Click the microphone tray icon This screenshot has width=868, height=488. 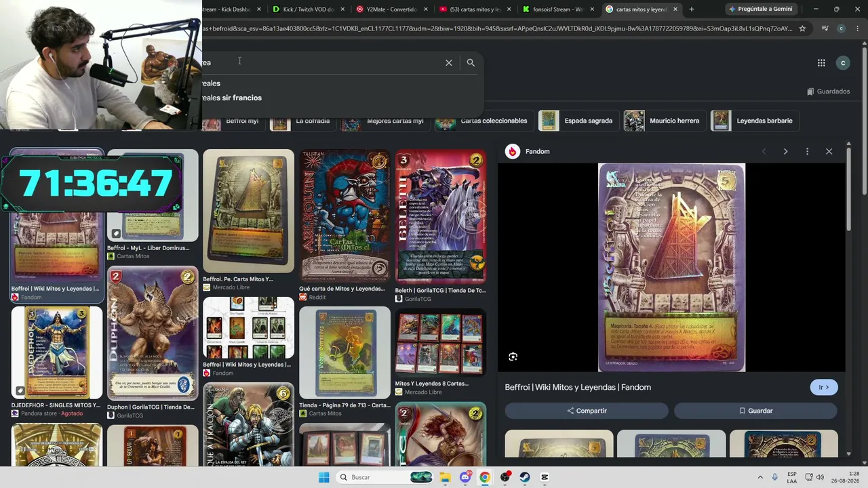[775, 477]
